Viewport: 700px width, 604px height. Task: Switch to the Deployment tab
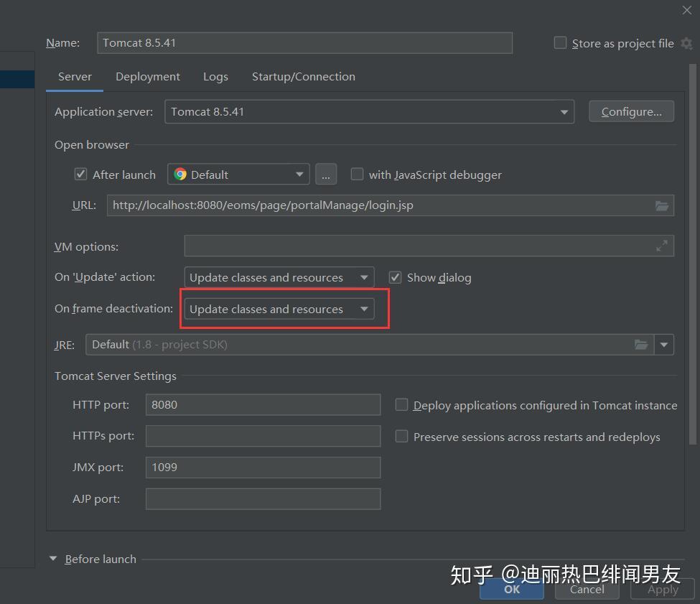pos(147,76)
